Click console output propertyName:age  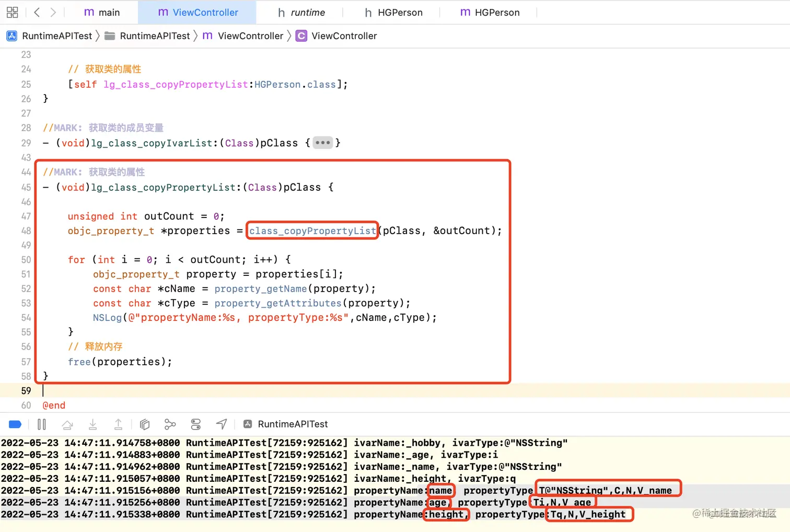click(400, 502)
